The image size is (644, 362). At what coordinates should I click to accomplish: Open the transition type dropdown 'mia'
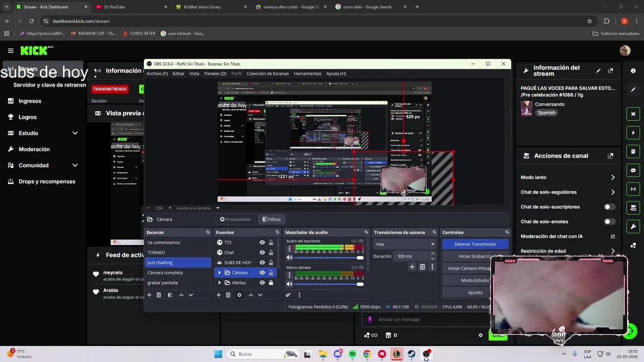click(405, 244)
